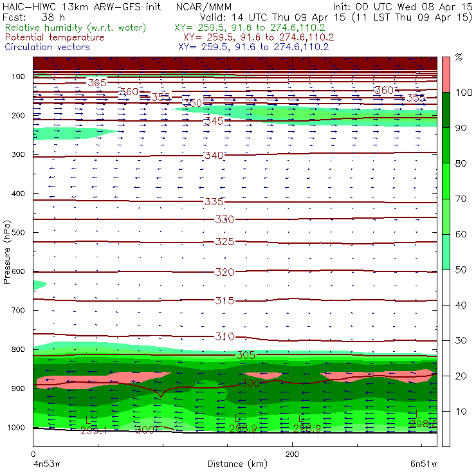Click the colorbar label '100'
The image size is (476, 476).
[x=464, y=92]
